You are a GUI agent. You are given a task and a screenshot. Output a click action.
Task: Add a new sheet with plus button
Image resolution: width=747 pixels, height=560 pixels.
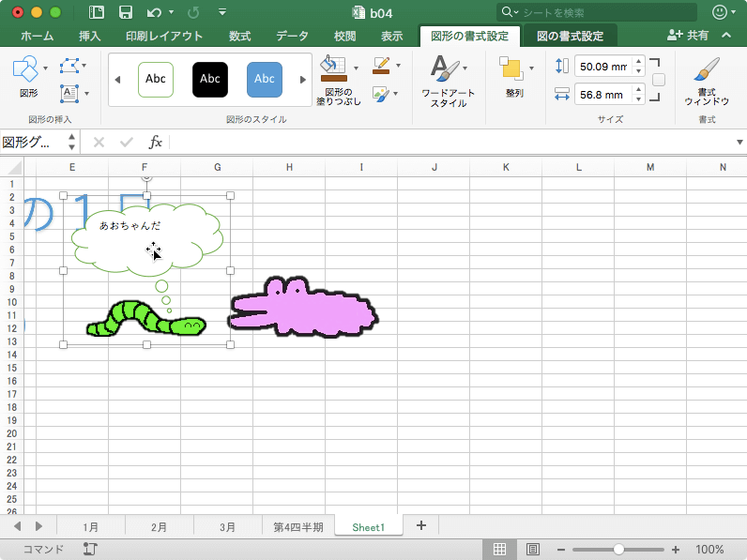click(421, 525)
